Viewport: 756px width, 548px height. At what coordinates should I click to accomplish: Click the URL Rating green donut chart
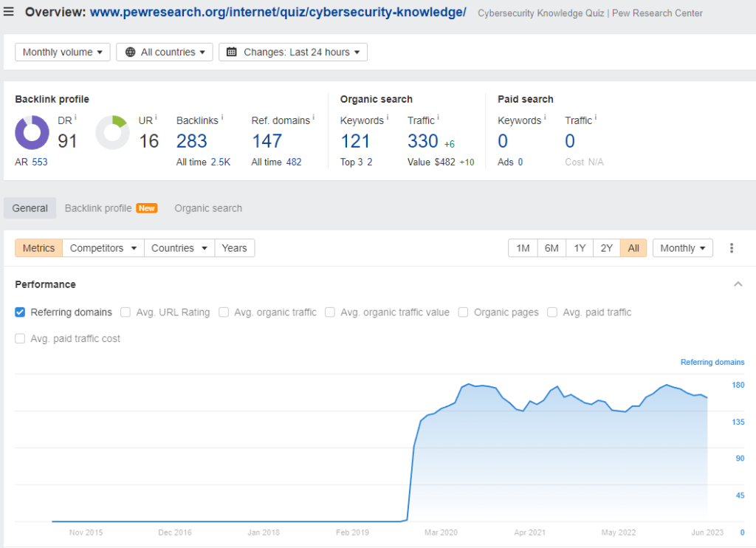point(113,133)
